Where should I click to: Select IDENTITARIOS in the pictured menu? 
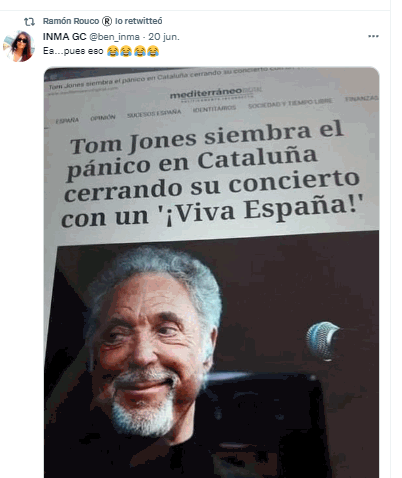click(x=214, y=109)
